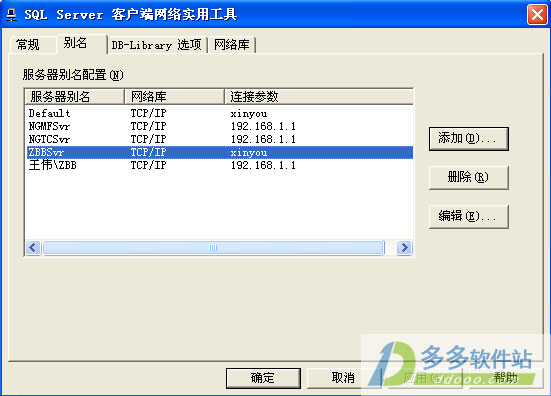Click the left scroll arrow of the alias list
The width and height of the screenshot is (551, 396).
[33, 248]
